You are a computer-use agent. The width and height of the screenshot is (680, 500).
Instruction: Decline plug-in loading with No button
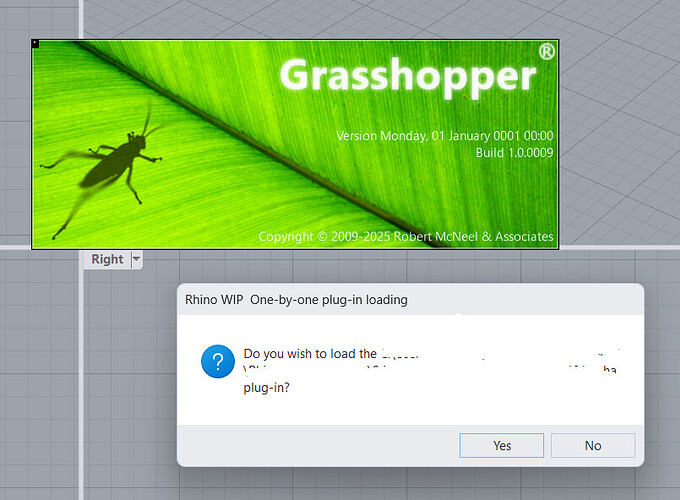593,445
